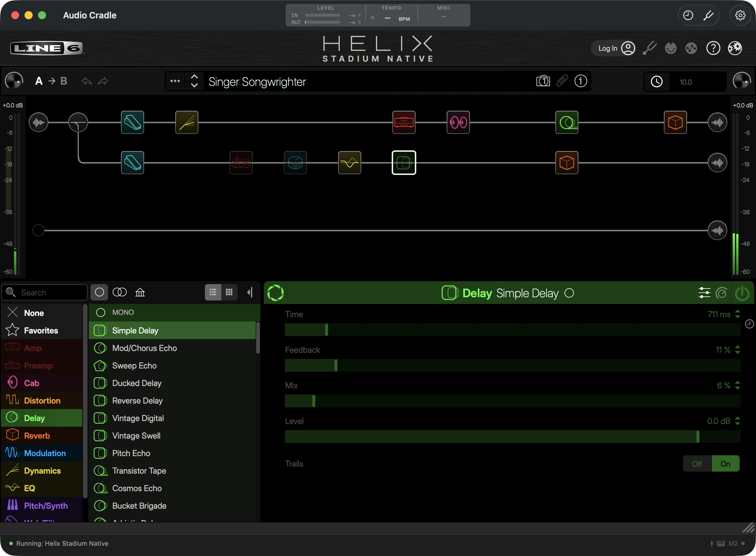Redo the last edit
Image resolution: width=756 pixels, height=556 pixels.
point(103,81)
